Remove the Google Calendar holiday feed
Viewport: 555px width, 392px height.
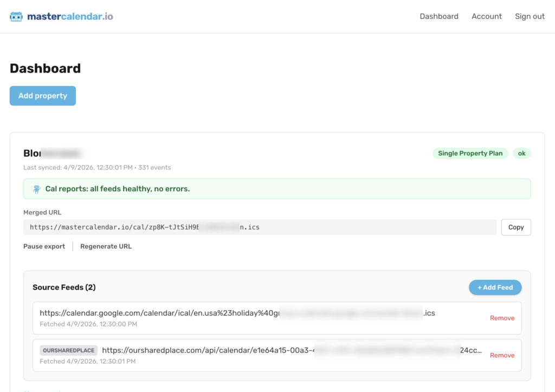point(502,318)
